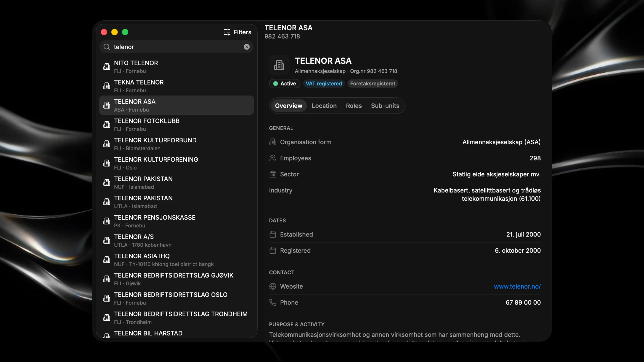Screen dimensions: 644x362
Task: Click the Registered calendar icon
Action: pos(272,251)
